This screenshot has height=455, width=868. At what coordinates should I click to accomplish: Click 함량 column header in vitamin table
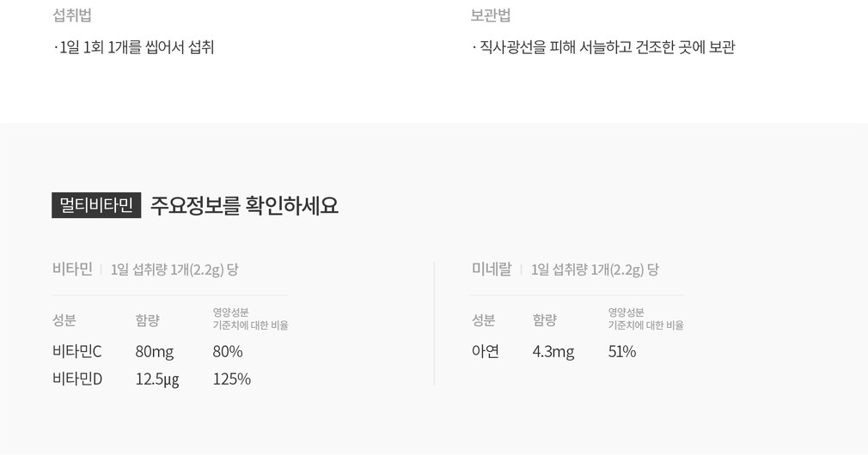148,320
